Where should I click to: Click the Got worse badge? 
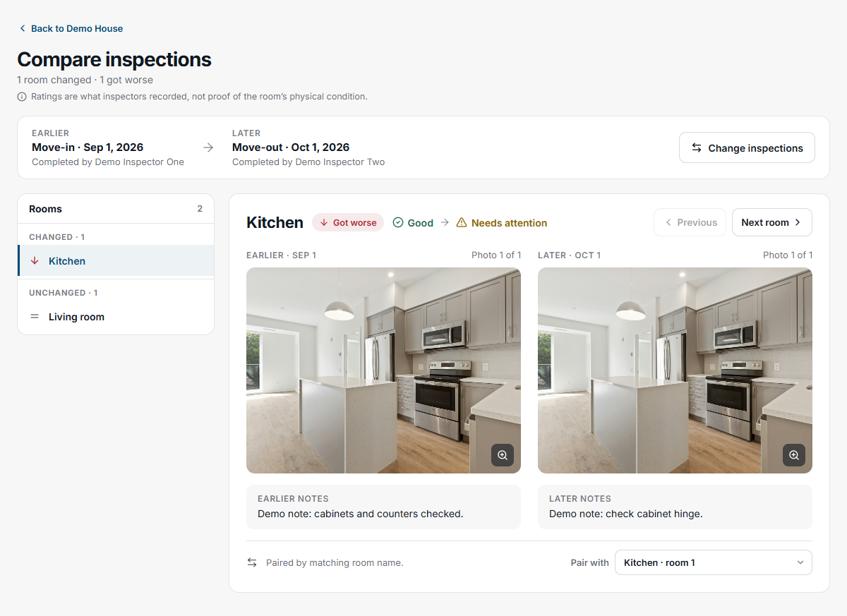[348, 223]
